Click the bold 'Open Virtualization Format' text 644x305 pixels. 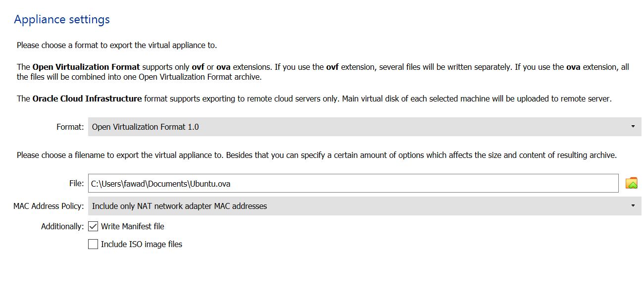tap(86, 67)
